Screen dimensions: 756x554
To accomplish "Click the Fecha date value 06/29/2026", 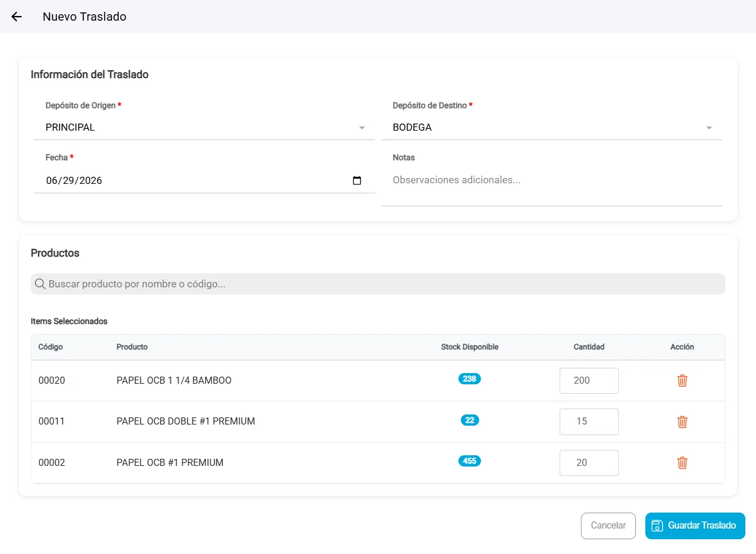I will tap(74, 180).
